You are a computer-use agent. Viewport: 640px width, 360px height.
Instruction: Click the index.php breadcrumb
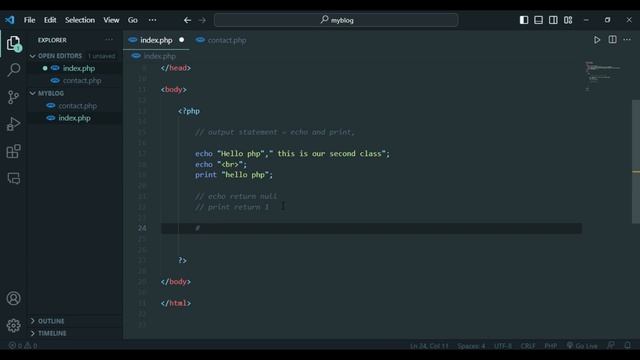154,56
